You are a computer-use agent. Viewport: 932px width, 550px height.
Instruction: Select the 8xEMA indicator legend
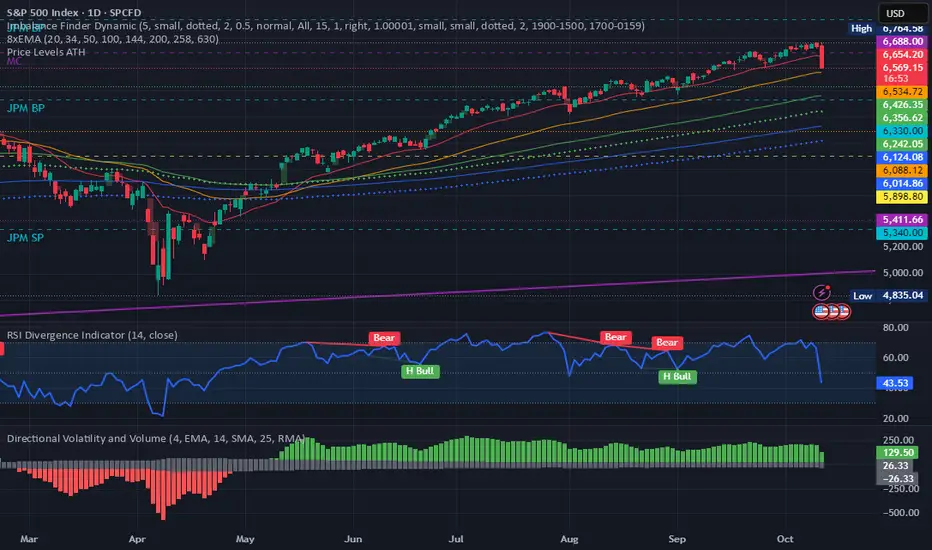[x=113, y=39]
